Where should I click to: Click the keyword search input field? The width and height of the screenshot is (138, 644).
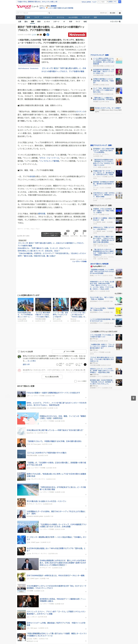click(32, 13)
